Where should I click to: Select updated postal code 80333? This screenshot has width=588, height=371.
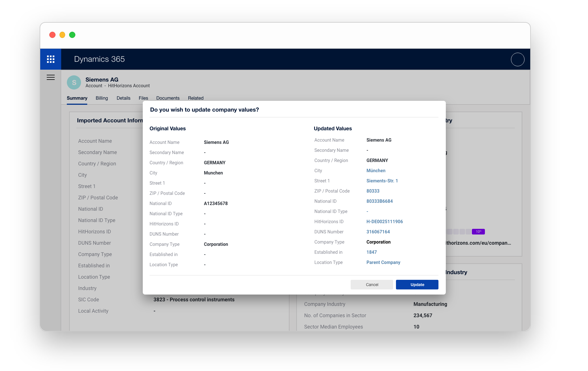tap(373, 191)
